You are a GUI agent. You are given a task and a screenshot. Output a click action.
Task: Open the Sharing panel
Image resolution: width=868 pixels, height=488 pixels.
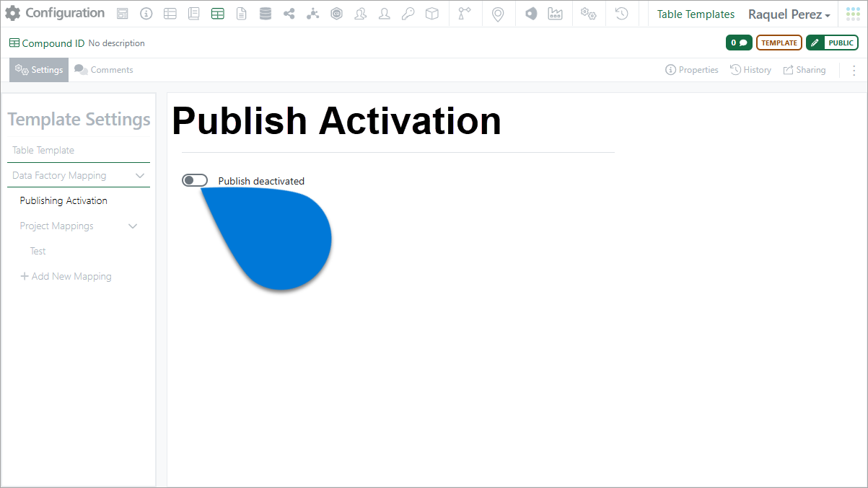point(805,70)
